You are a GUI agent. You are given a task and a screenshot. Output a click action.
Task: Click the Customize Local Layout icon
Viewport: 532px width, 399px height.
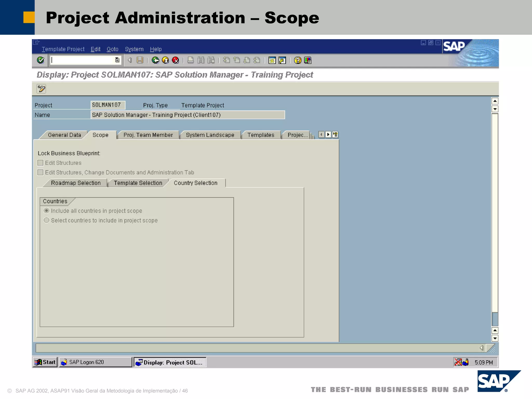click(308, 60)
